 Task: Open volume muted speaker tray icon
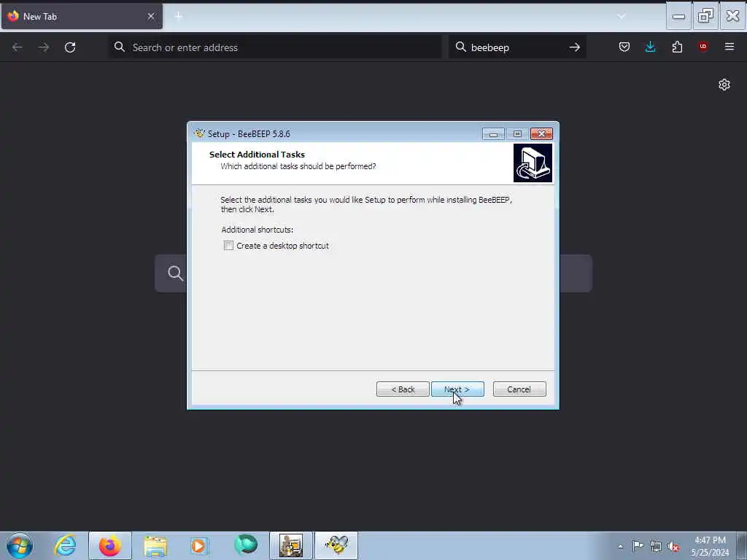[x=673, y=546]
